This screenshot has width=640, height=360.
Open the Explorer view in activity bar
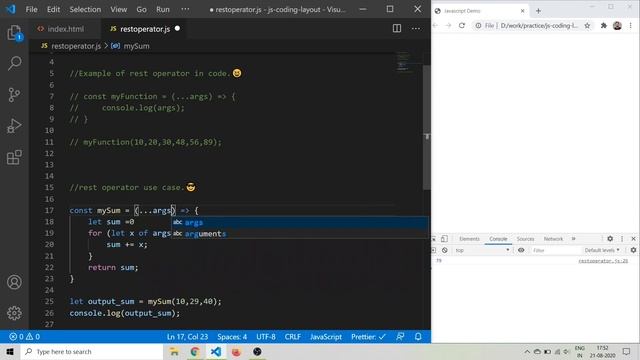click(x=14, y=33)
